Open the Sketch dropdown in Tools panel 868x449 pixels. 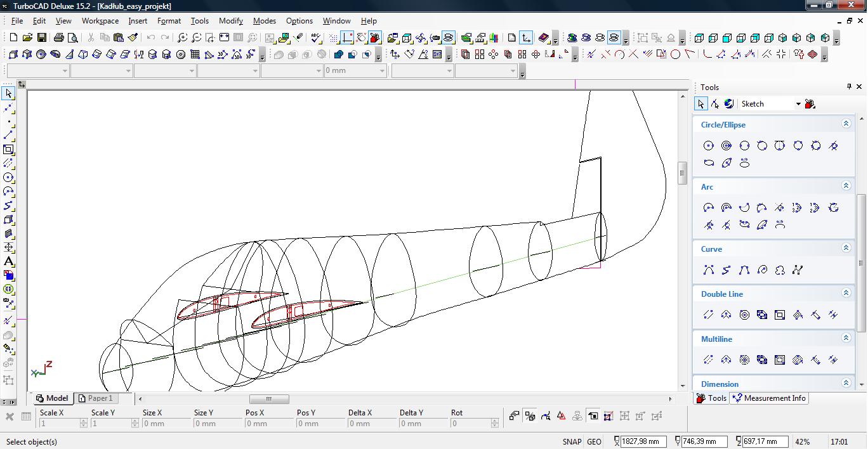click(798, 104)
